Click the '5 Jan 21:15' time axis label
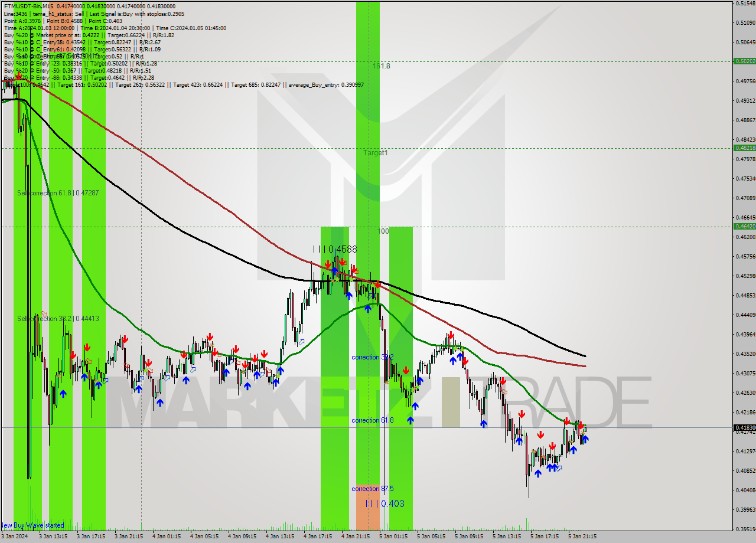 [x=582, y=537]
